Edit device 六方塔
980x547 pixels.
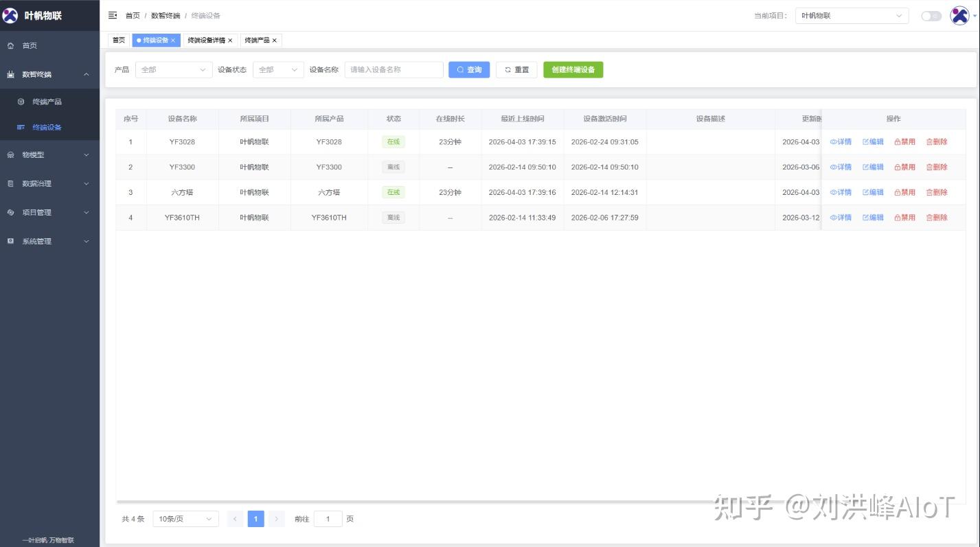873,193
